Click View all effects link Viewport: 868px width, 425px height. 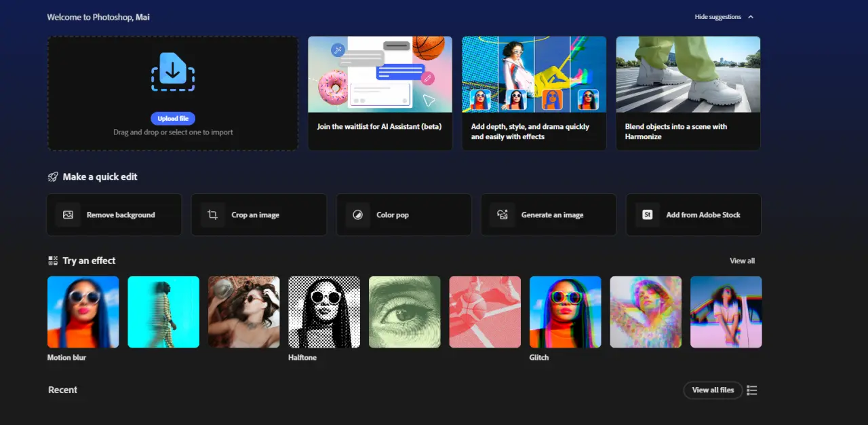coord(742,261)
